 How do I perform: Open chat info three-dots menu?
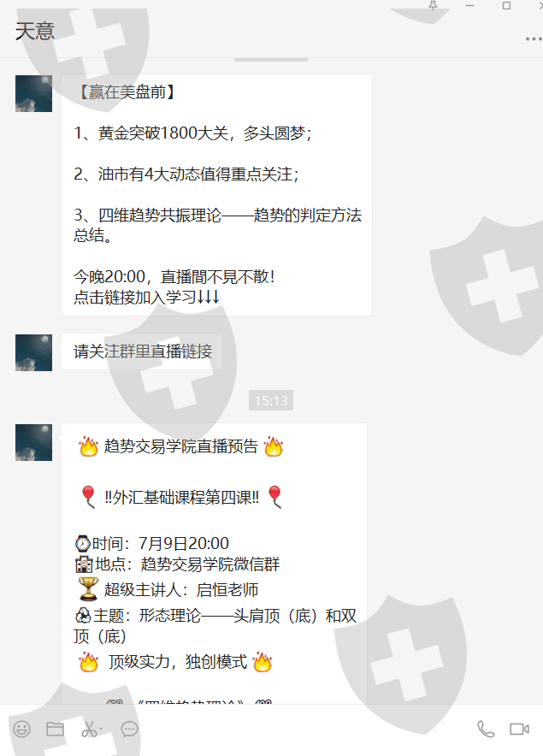534,39
